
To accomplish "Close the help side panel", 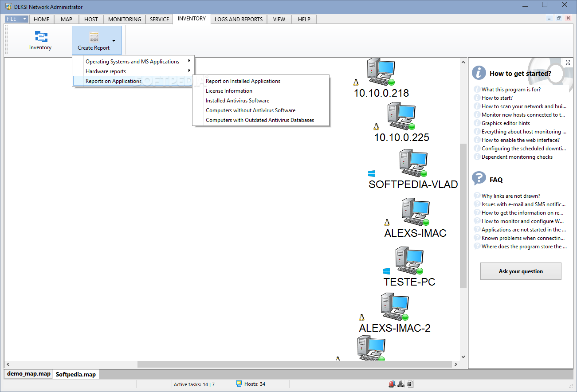I will coord(568,63).
